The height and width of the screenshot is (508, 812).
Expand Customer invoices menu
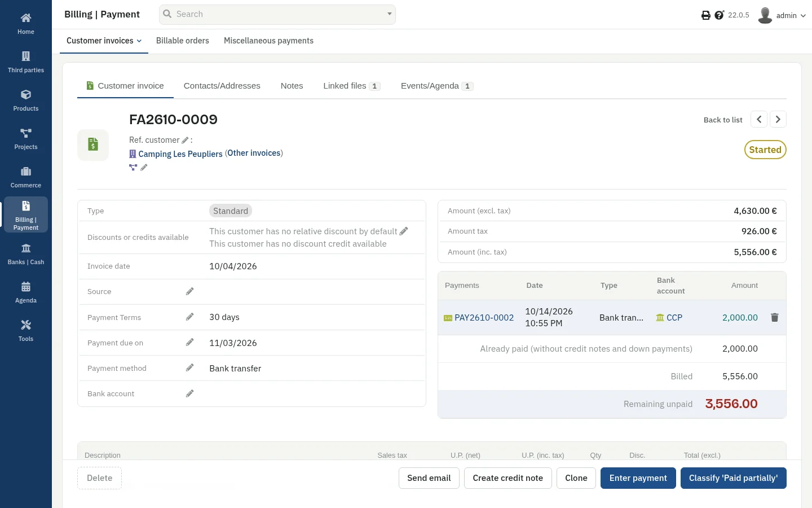pos(104,41)
